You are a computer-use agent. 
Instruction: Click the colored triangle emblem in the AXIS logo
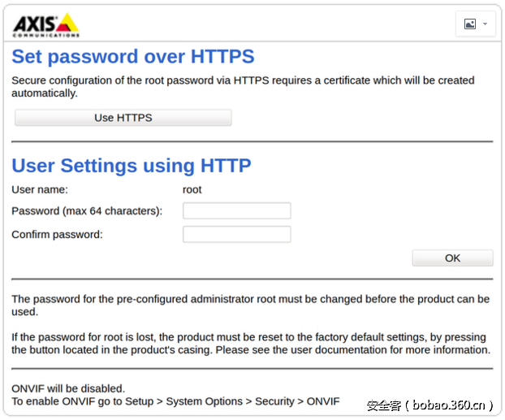tap(67, 21)
